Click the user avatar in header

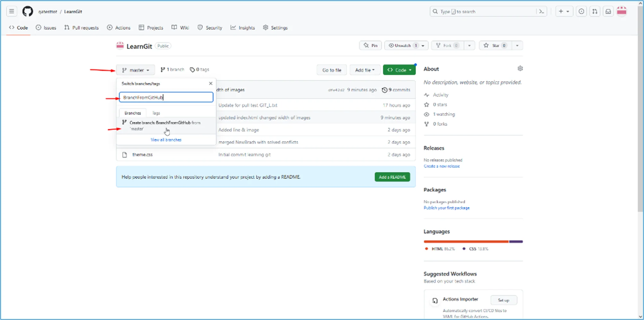pos(622,12)
